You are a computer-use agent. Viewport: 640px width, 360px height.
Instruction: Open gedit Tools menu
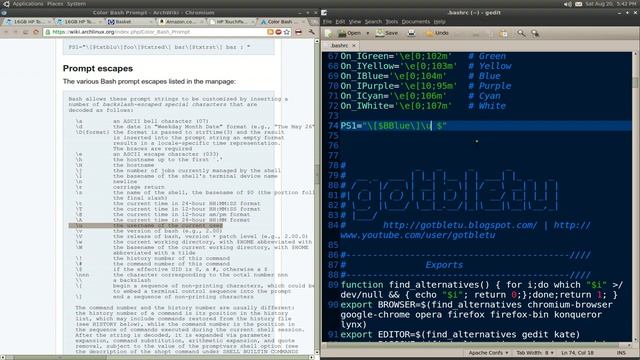[391, 22]
